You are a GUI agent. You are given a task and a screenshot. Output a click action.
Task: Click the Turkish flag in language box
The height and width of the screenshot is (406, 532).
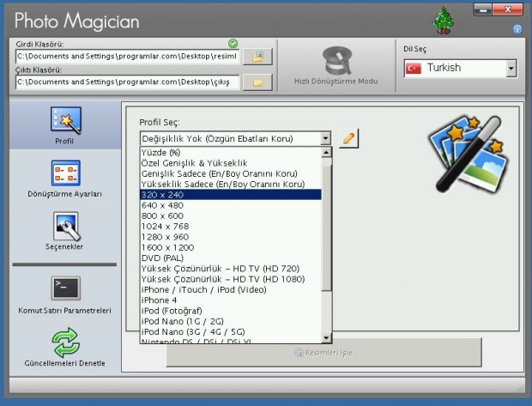(414, 68)
